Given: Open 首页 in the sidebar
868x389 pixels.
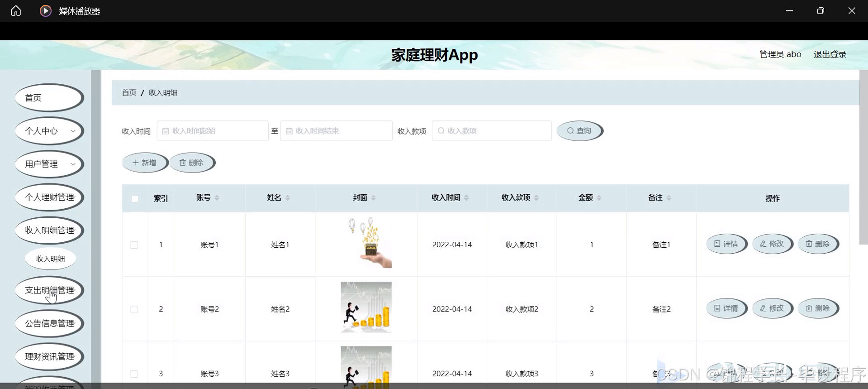Looking at the screenshot, I should click(x=49, y=98).
